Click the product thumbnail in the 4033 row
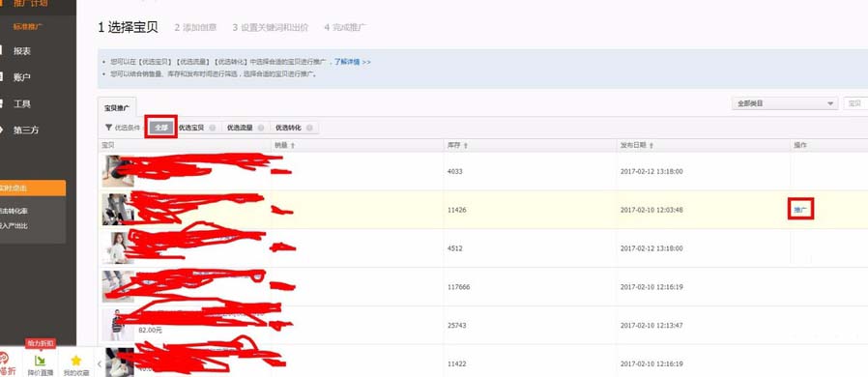Screen dimensions: 868x377 (x=117, y=171)
